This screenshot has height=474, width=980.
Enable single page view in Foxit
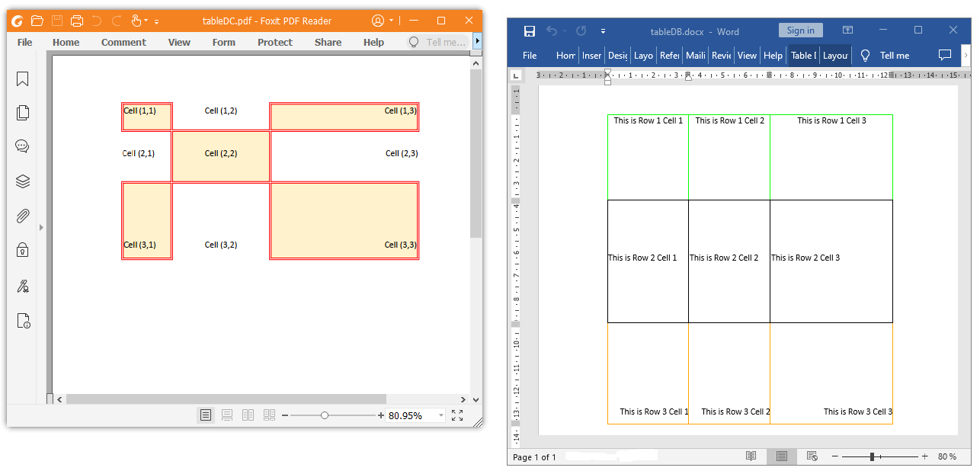click(x=206, y=415)
